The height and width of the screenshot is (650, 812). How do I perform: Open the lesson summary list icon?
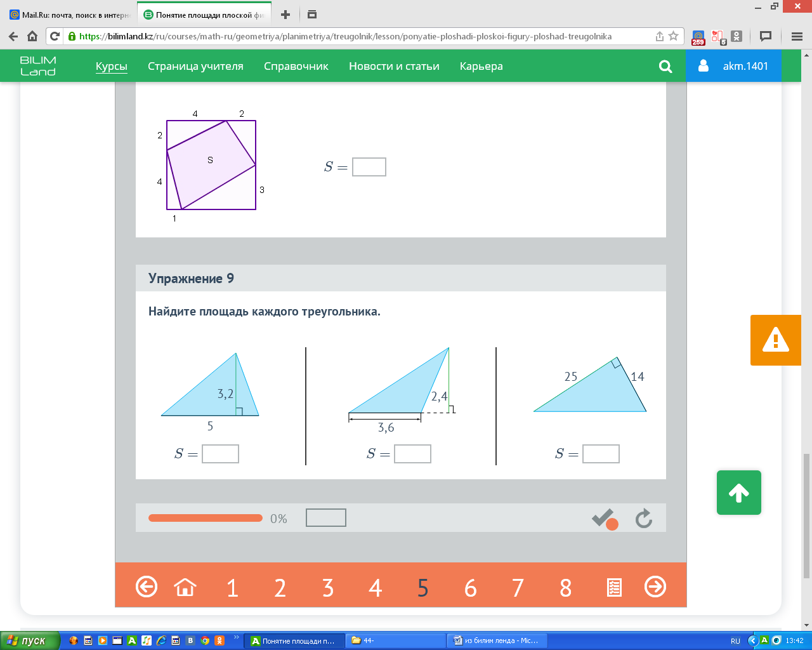pos(614,587)
